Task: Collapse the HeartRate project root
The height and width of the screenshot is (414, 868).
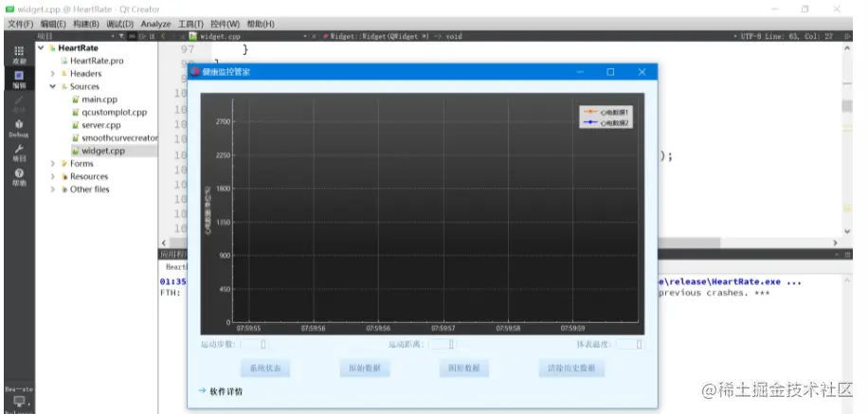Action: (41, 48)
